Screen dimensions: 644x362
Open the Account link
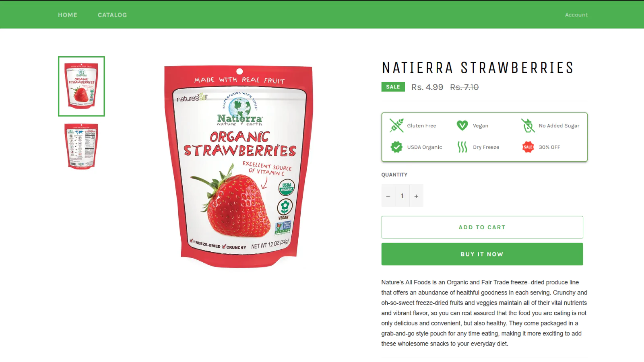(576, 15)
